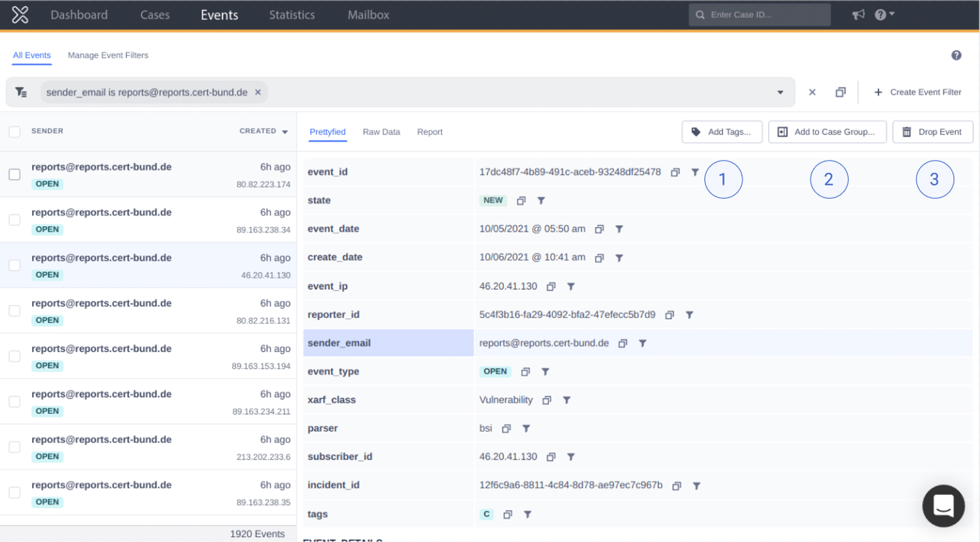Open the chat support widget

coord(943,506)
